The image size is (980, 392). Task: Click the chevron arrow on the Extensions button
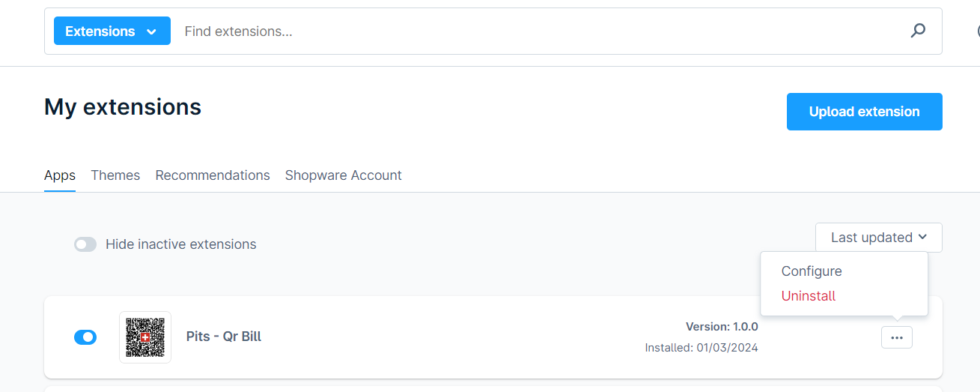[152, 31]
